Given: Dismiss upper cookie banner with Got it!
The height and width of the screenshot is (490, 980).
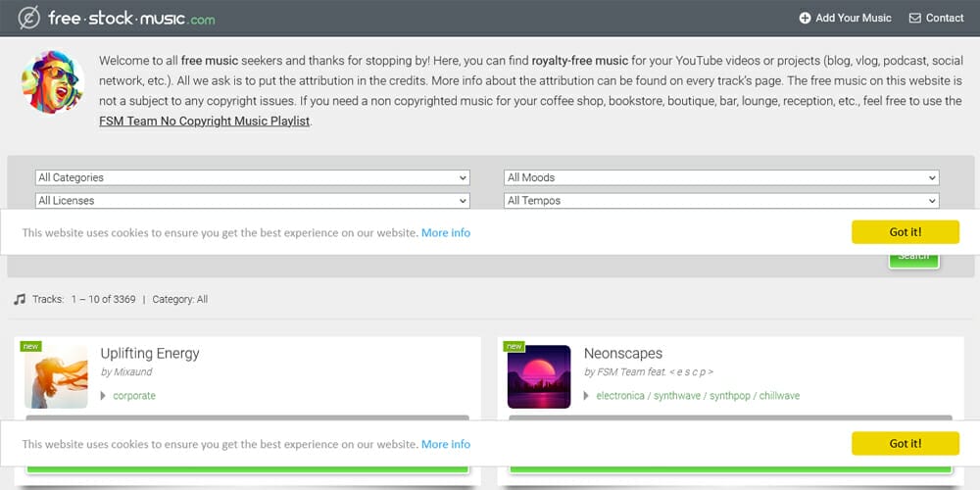Looking at the screenshot, I should coord(905,232).
